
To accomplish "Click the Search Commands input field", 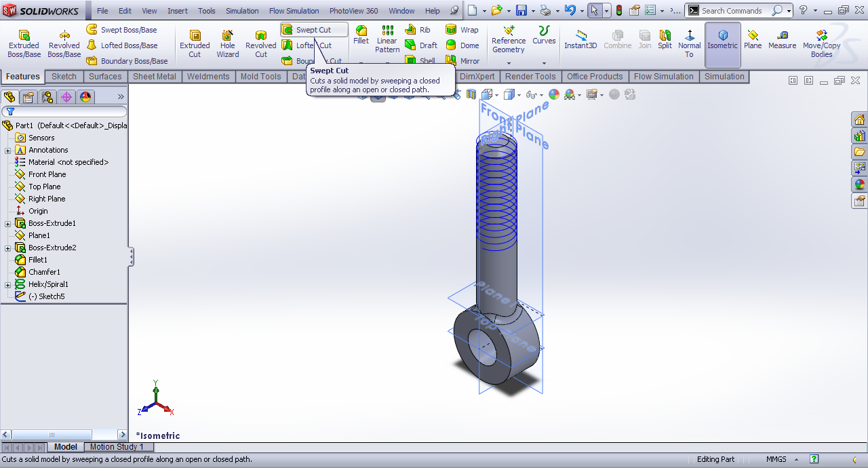I will (735, 11).
